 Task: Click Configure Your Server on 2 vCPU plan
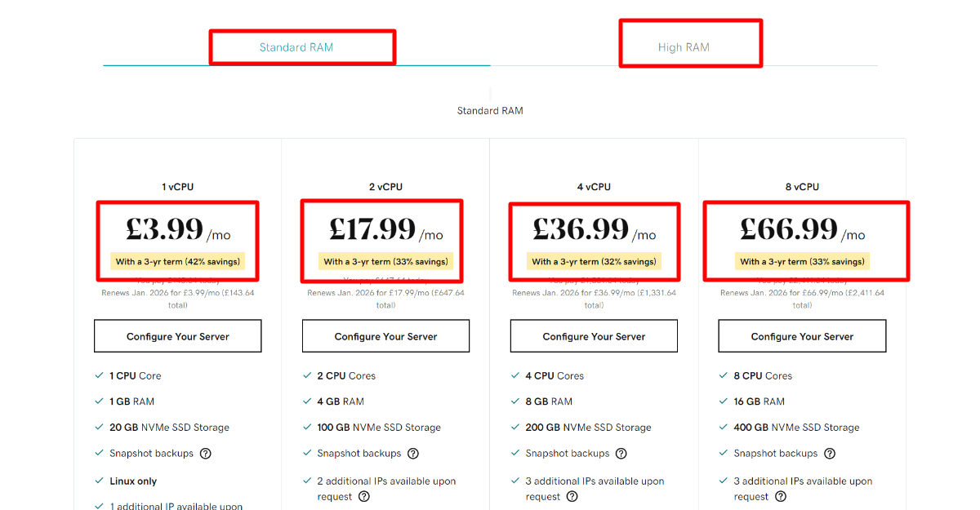385,335
